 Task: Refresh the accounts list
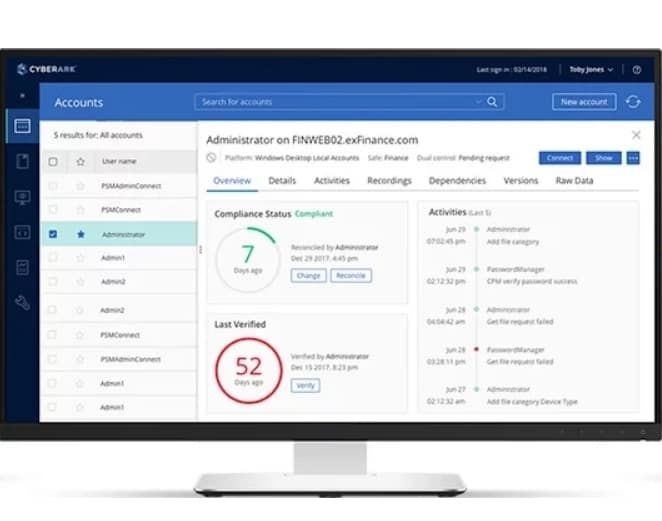coord(633,102)
